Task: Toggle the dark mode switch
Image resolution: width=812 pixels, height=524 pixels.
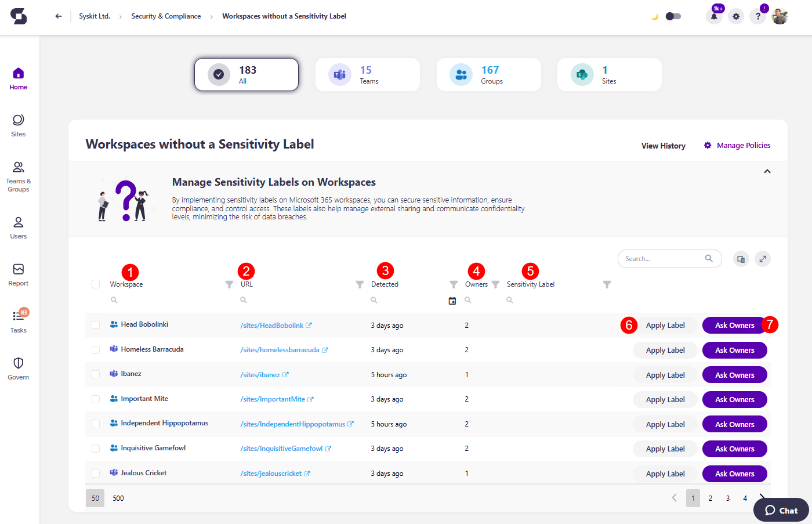Action: coord(673,17)
